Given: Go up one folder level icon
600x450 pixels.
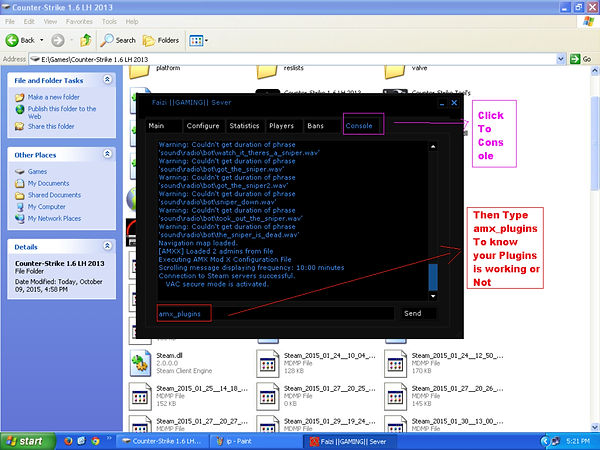Looking at the screenshot, I should pyautogui.click(x=85, y=40).
